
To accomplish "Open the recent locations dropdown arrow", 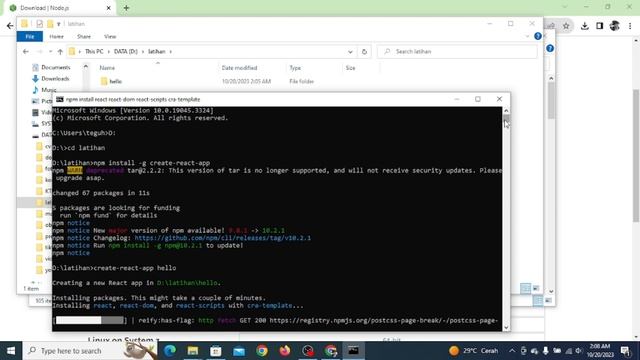I will [x=50, y=51].
